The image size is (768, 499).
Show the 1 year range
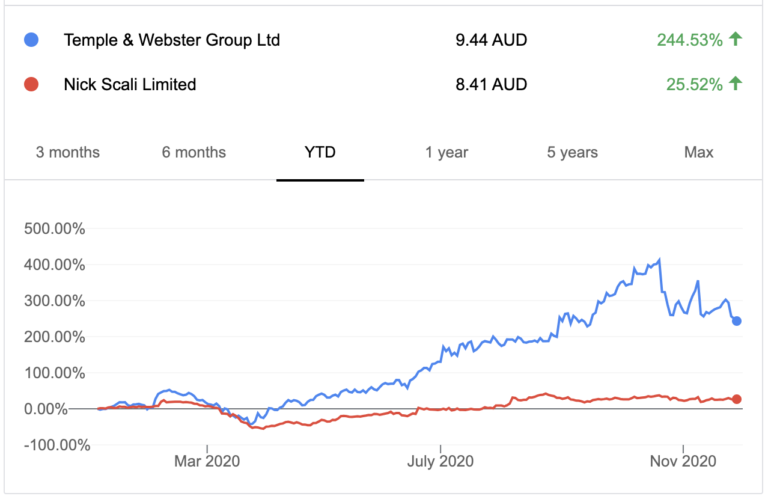(446, 153)
